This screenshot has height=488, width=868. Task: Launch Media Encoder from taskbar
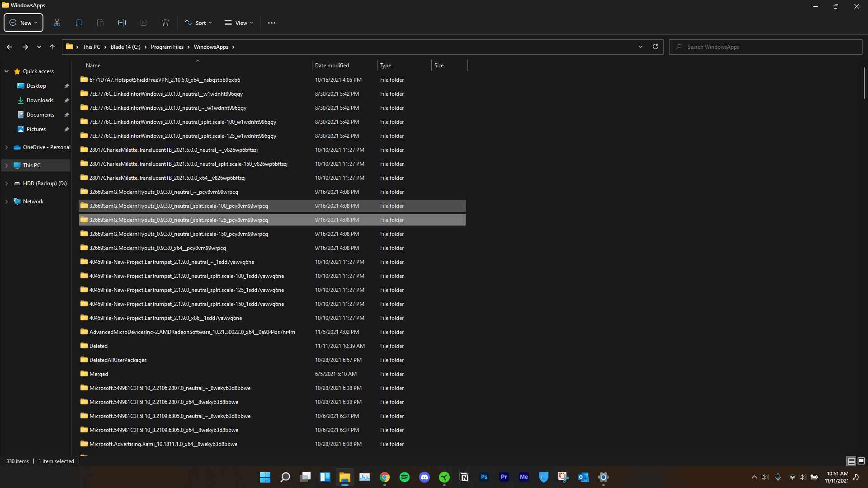[524, 477]
